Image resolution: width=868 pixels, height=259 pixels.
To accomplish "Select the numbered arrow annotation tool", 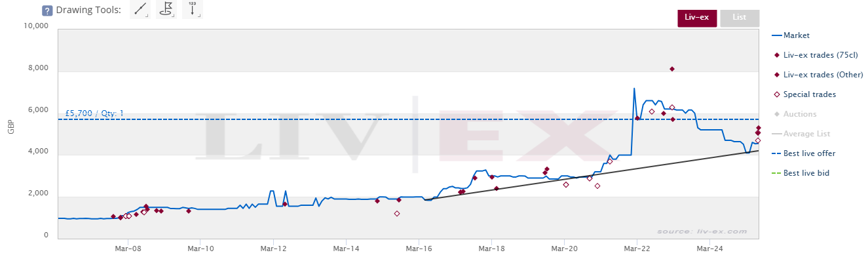I will (193, 10).
